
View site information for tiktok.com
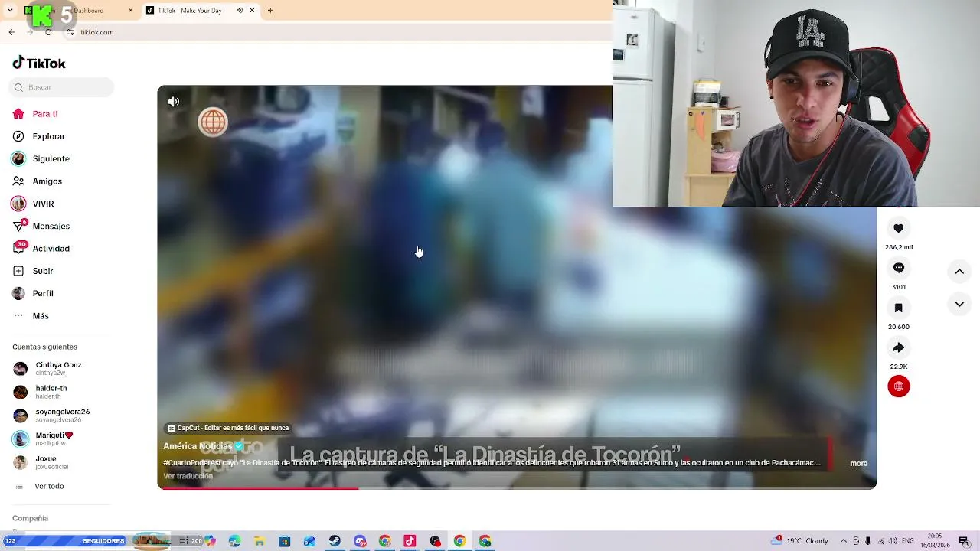pyautogui.click(x=70, y=32)
